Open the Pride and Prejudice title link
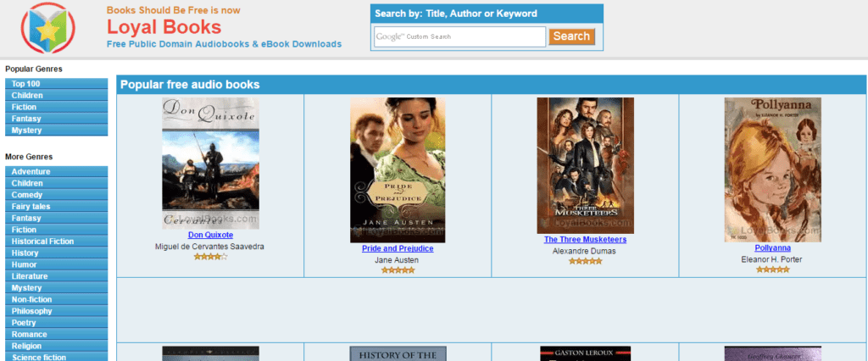The image size is (868, 361). (x=398, y=248)
